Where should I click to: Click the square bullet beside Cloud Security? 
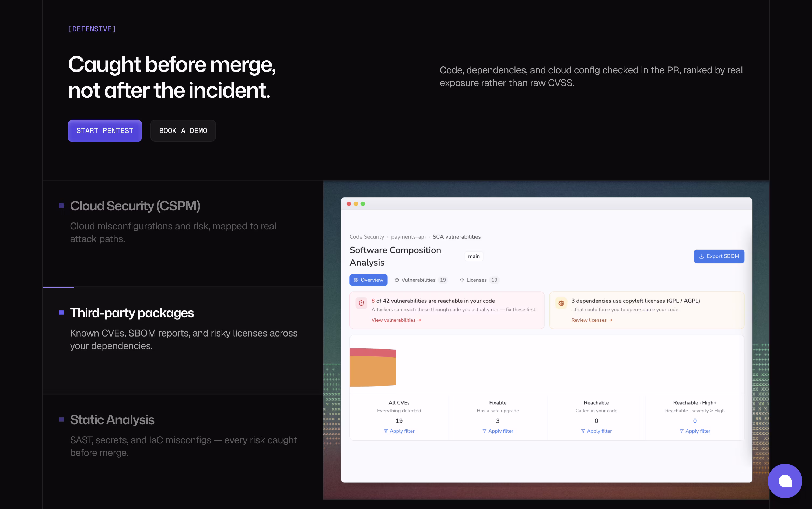pos(61,205)
